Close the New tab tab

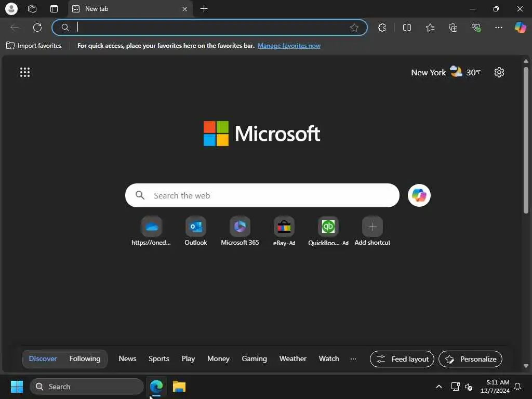click(x=184, y=9)
